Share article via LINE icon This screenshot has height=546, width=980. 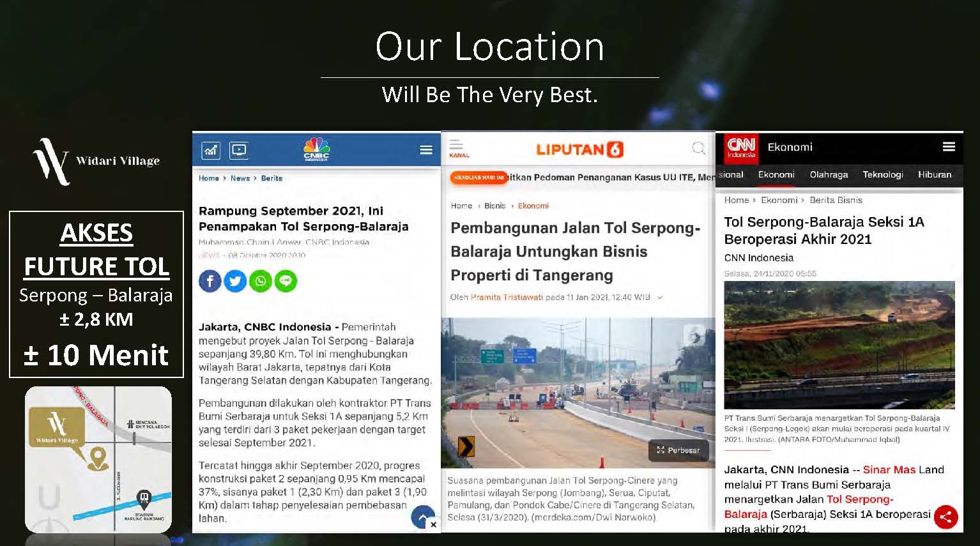point(286,281)
